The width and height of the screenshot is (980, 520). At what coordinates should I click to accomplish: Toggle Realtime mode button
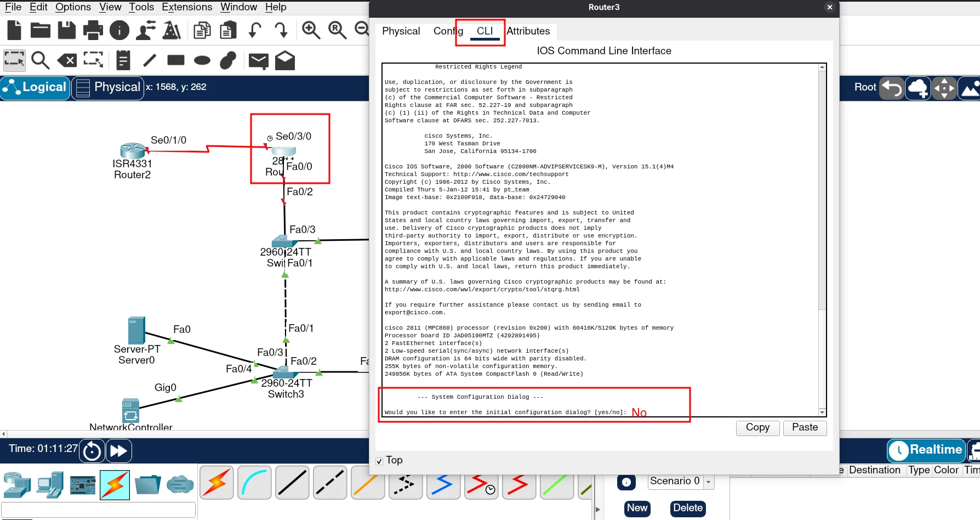click(926, 450)
